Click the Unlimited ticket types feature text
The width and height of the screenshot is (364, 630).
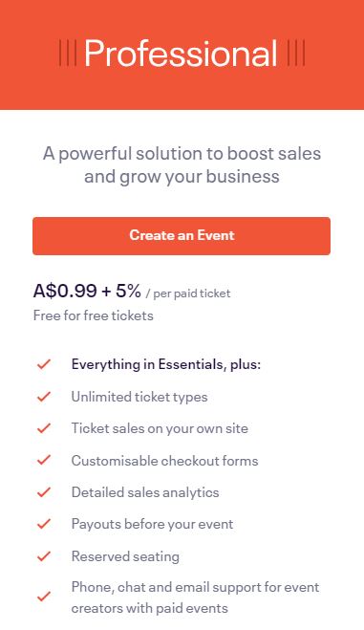[x=139, y=397]
